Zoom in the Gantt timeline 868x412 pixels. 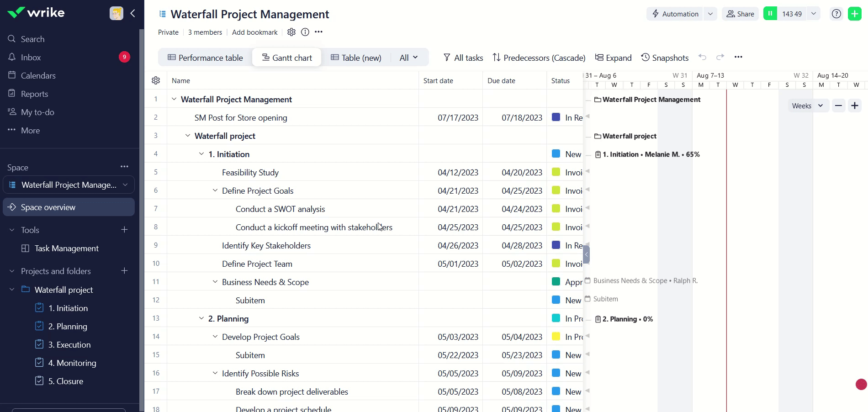(x=855, y=106)
